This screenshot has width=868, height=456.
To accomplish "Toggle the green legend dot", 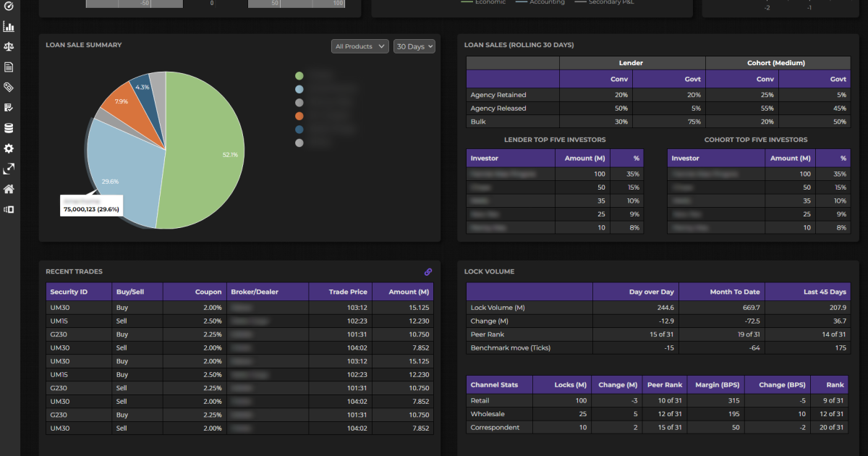I will tap(299, 75).
